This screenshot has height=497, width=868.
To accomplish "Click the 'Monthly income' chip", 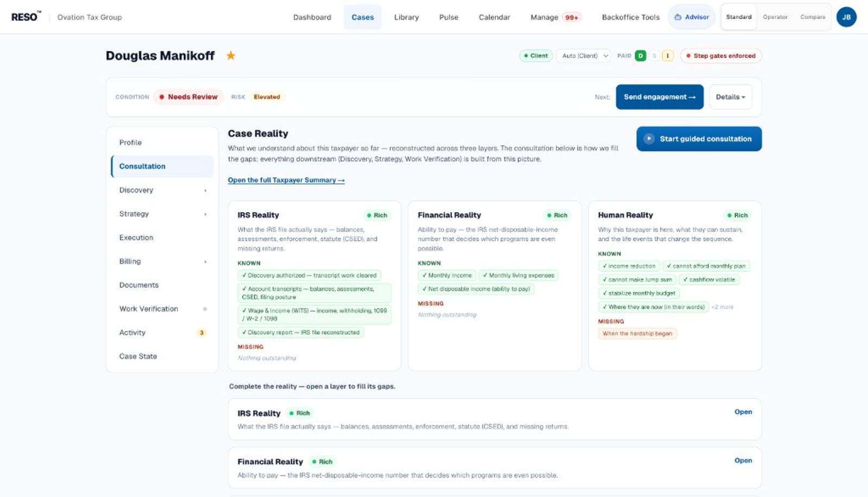I will point(447,275).
